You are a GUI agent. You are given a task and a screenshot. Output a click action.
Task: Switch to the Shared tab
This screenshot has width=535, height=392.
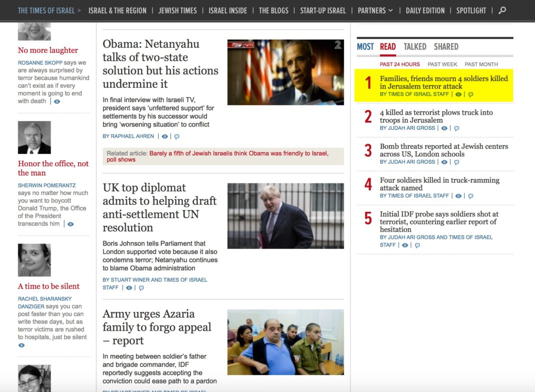coord(446,47)
